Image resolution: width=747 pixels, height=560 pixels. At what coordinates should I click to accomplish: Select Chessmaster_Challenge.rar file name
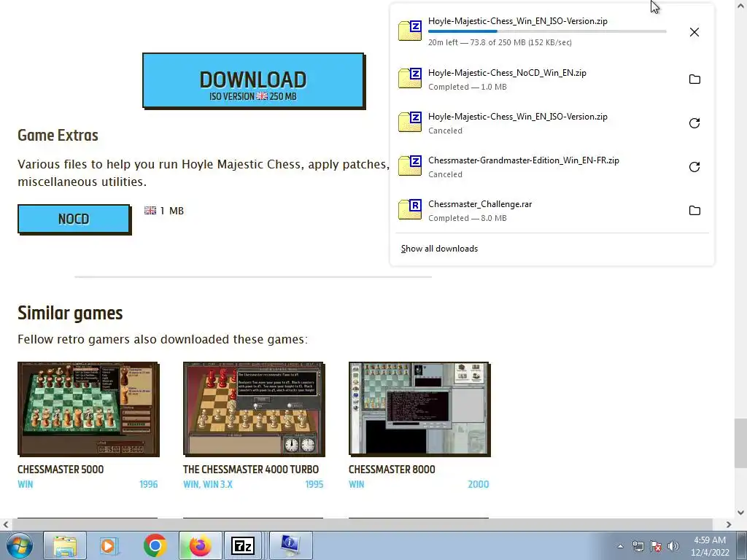click(480, 204)
